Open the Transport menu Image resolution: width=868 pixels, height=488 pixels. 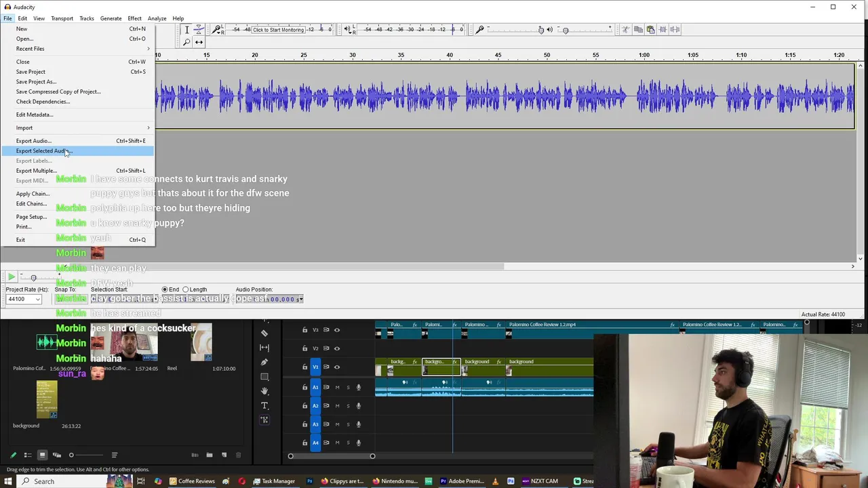pos(62,18)
